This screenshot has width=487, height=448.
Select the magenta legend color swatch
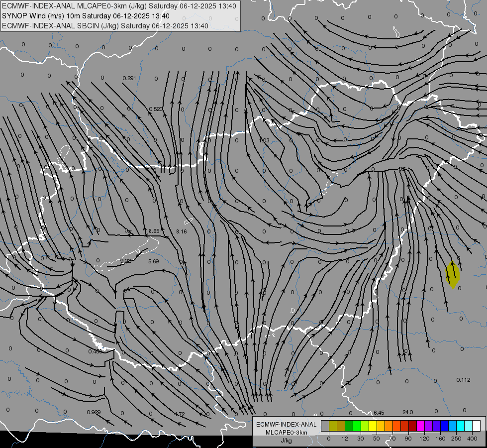[420, 426]
